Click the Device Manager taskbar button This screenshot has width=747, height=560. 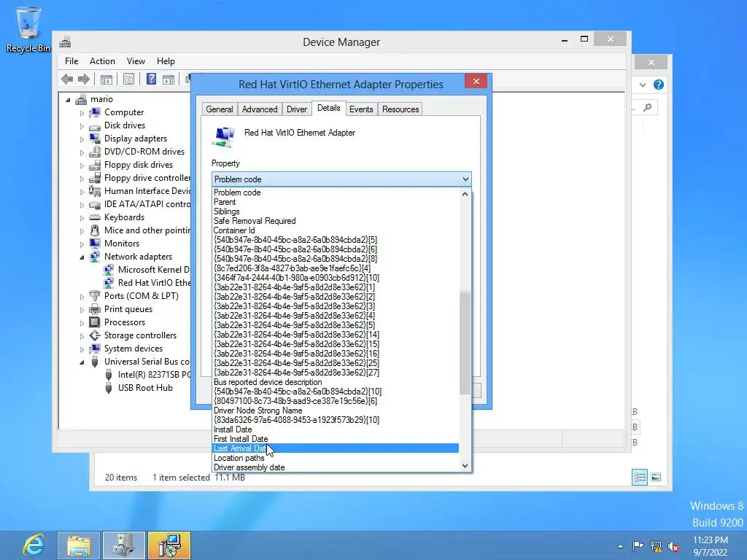point(124,545)
